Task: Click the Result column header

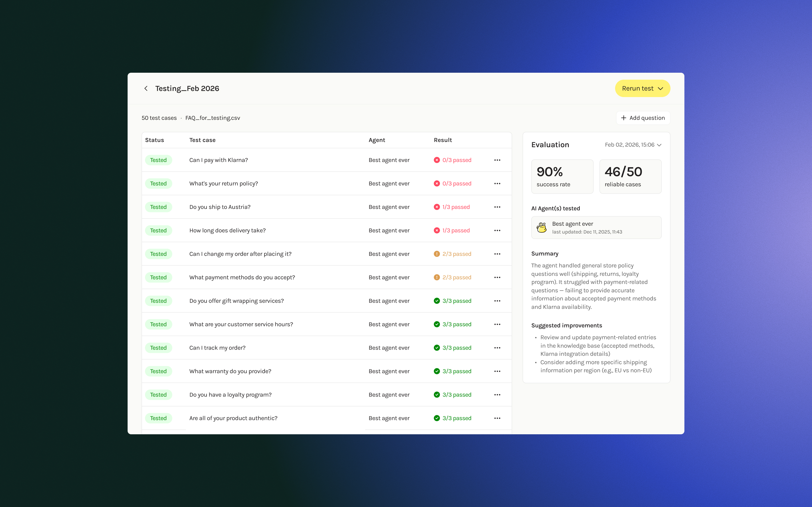Action: 443,140
